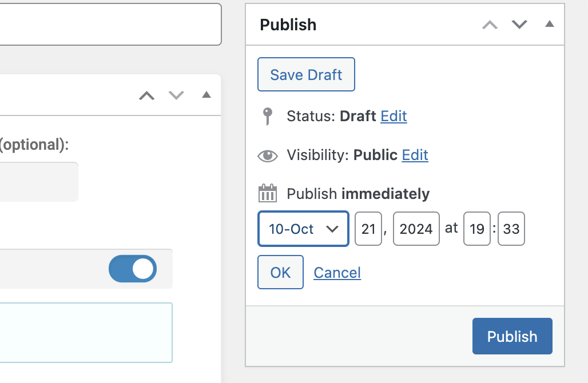Click the '(optional):' label
Viewport: 588px width, 383px height.
coord(34,145)
